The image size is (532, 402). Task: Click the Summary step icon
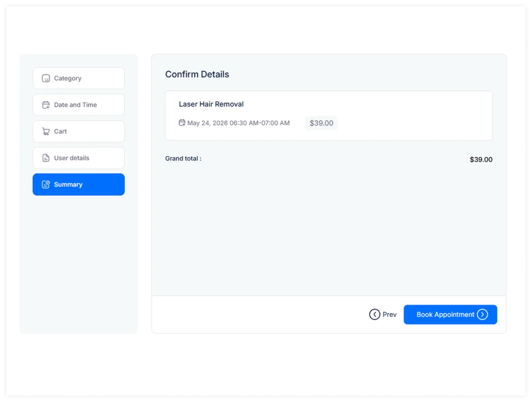coord(46,184)
